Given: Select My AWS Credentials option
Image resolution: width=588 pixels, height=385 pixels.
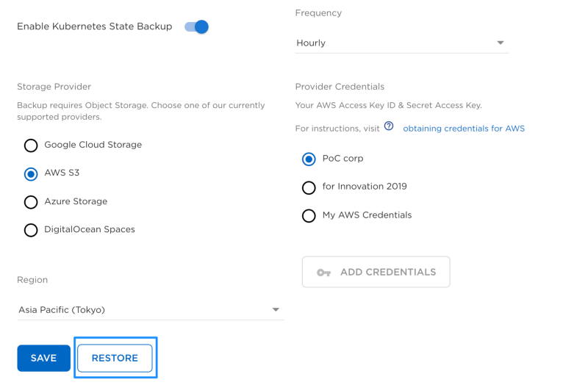Looking at the screenshot, I should 309,215.
